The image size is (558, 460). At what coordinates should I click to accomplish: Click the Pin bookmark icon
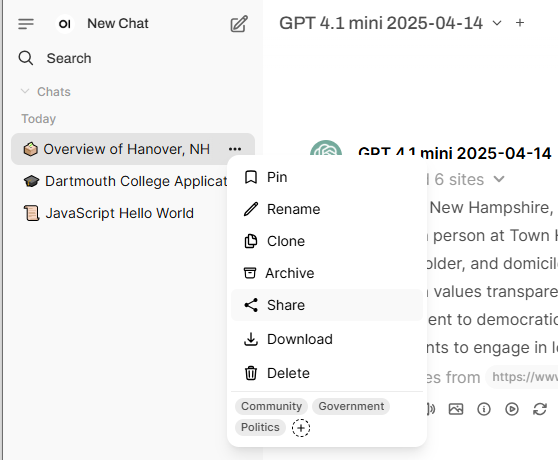251,177
